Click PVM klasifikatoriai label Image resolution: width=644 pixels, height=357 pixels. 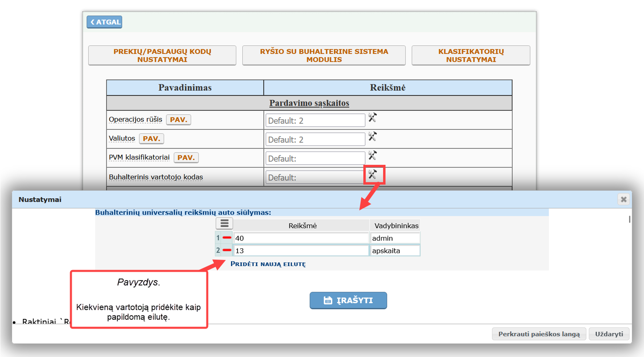click(139, 157)
